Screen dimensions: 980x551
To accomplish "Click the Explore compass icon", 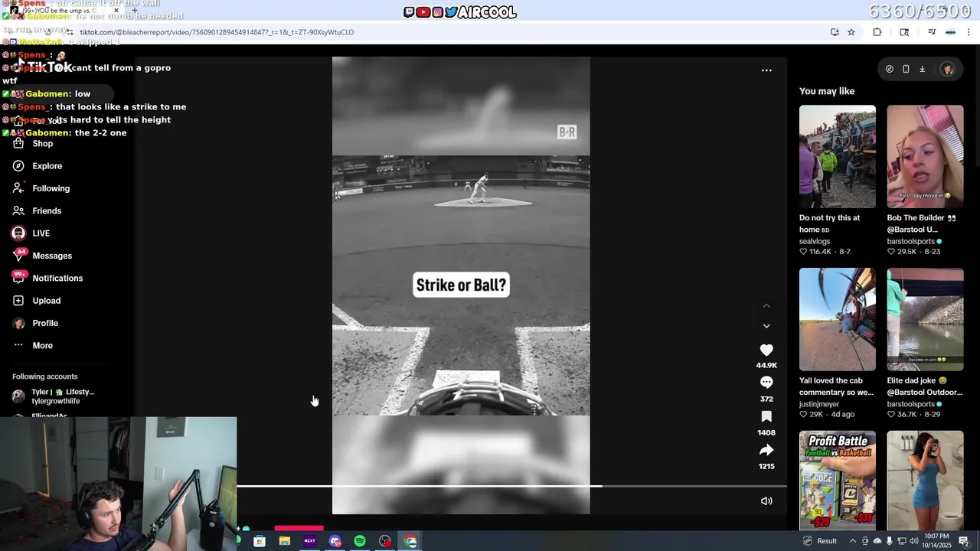I will 18,166.
